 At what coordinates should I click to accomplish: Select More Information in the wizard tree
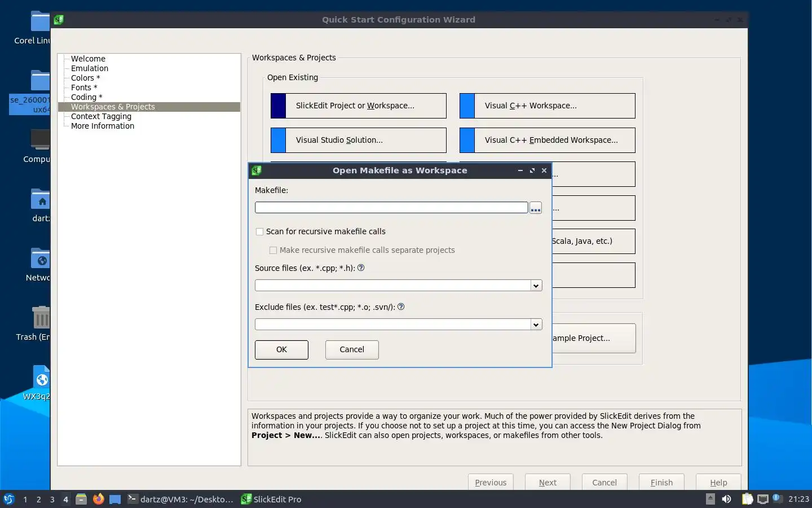[103, 126]
